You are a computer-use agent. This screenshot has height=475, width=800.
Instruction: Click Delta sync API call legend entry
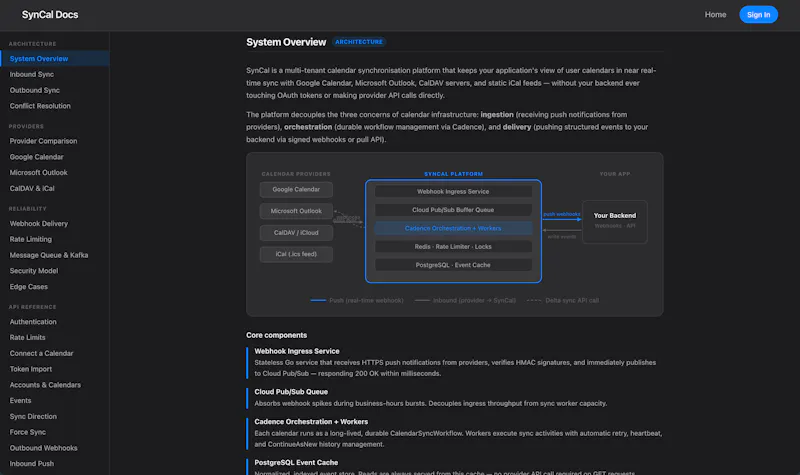pyautogui.click(x=563, y=301)
